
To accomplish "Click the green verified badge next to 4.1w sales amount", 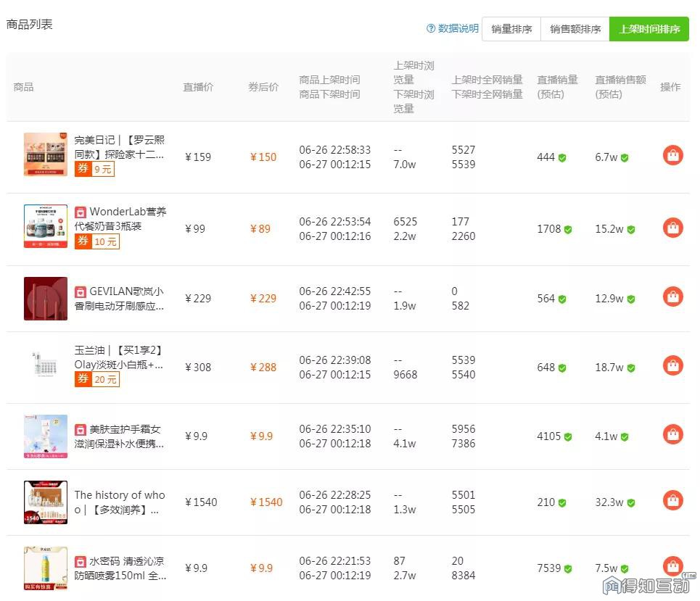I will (625, 437).
